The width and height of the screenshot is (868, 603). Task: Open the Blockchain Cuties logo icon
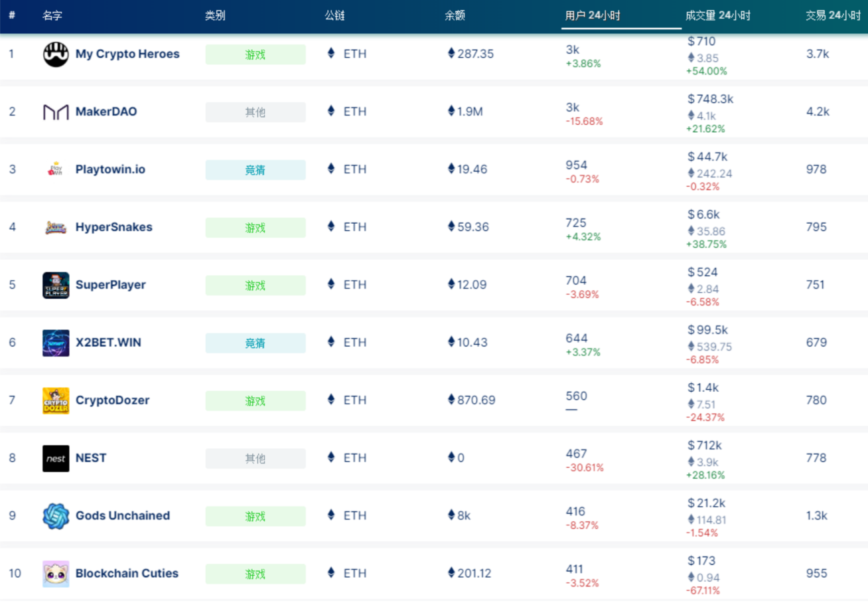tap(56, 574)
